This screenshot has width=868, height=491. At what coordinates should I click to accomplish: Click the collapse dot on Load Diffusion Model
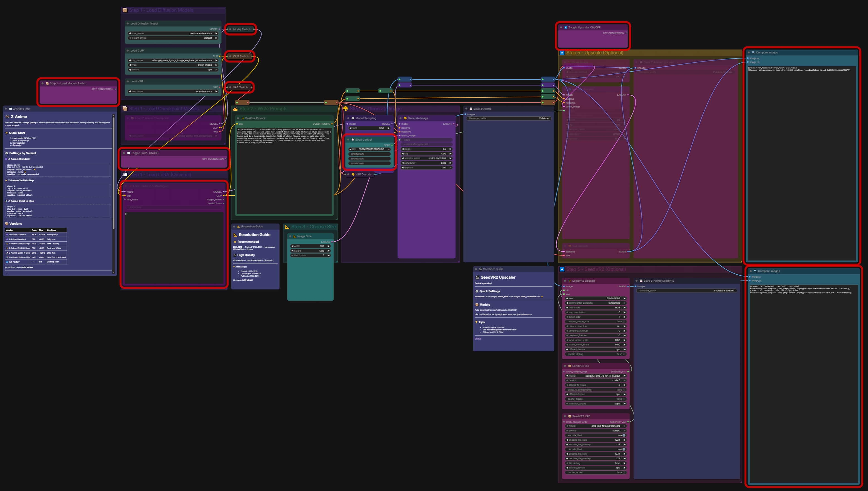[128, 24]
